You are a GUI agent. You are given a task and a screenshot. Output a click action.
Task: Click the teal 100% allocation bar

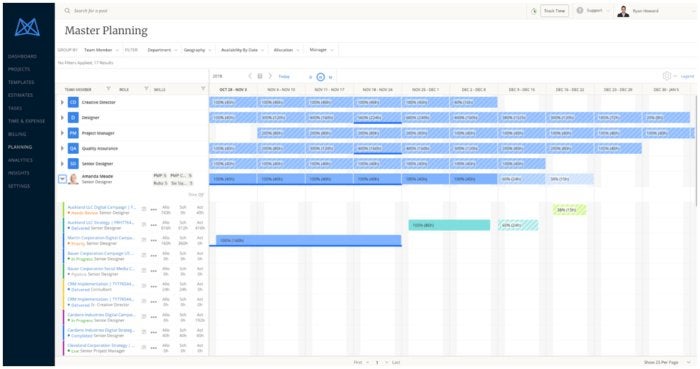click(x=449, y=225)
